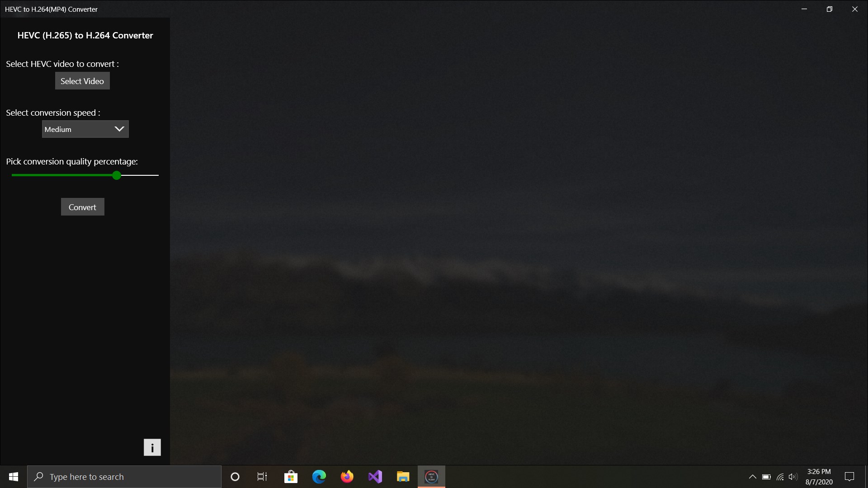Open Firefox from the taskbar
Image resolution: width=868 pixels, height=488 pixels.
pyautogui.click(x=347, y=477)
